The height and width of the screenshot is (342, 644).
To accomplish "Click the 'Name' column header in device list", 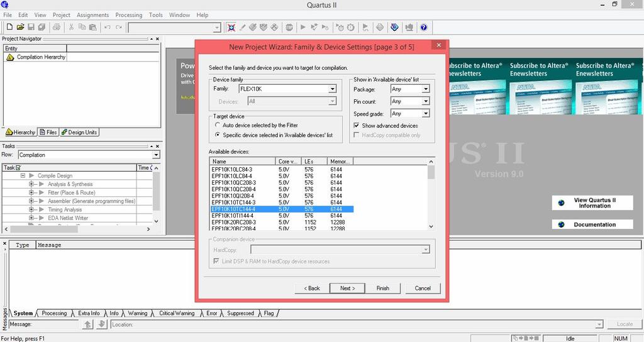I will click(242, 162).
